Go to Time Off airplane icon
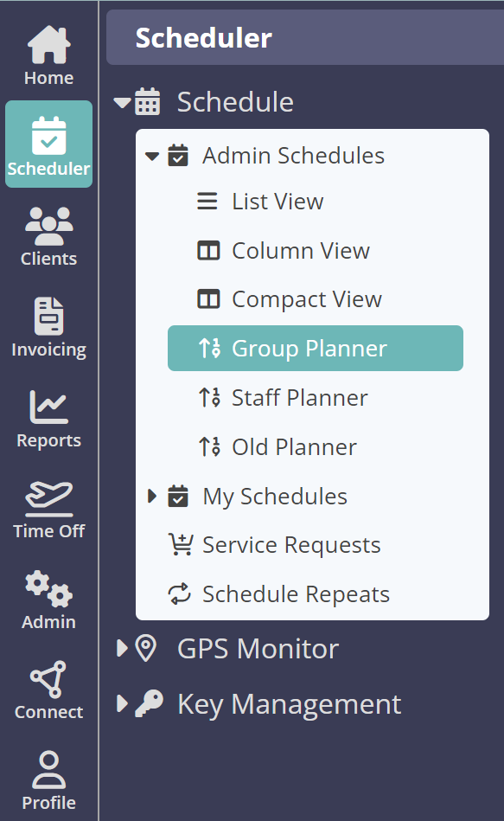This screenshot has height=821, width=504. [48, 498]
